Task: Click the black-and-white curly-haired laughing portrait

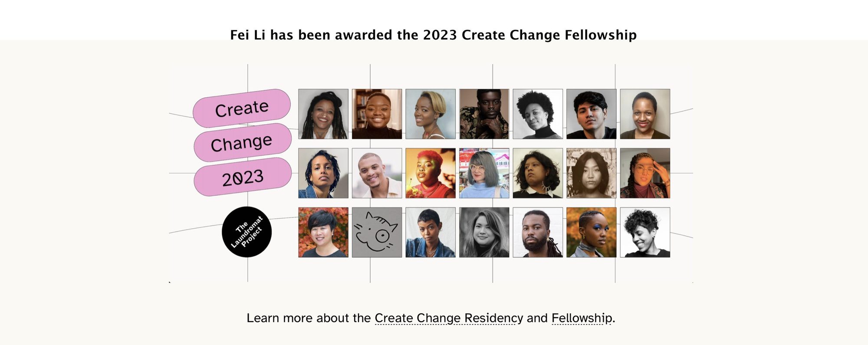Action: (x=645, y=232)
